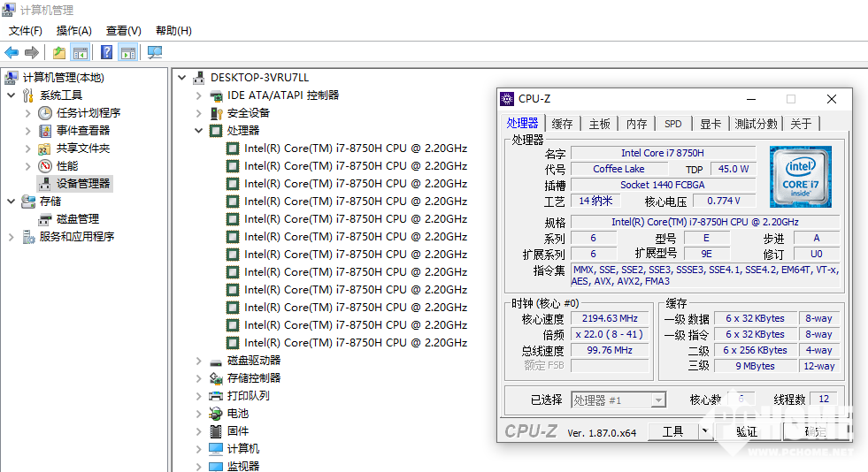Click the 处理器 category chip icon
Screen dimensions: 868x472
[x=216, y=131]
